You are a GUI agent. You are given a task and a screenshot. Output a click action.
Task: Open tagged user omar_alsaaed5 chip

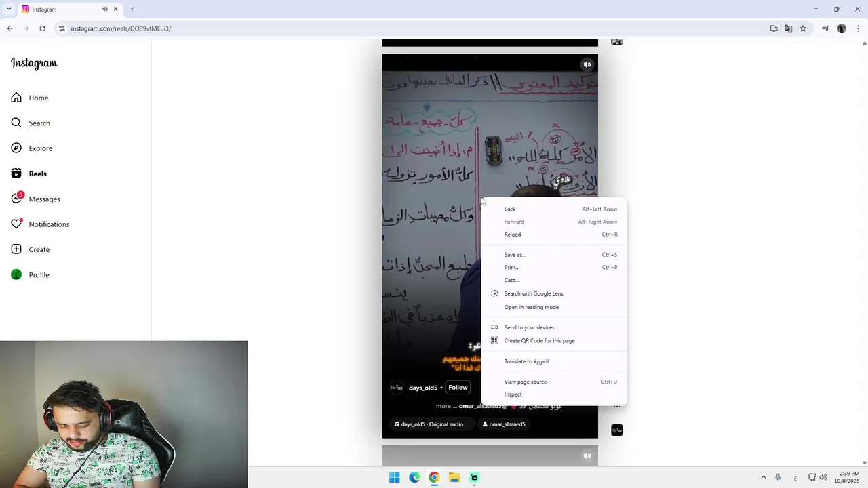point(504,424)
